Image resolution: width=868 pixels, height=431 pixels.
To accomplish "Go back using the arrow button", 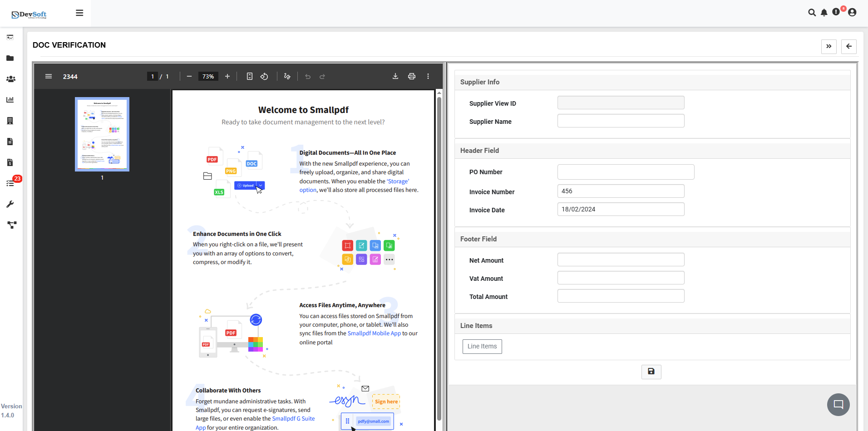I will 848,46.
